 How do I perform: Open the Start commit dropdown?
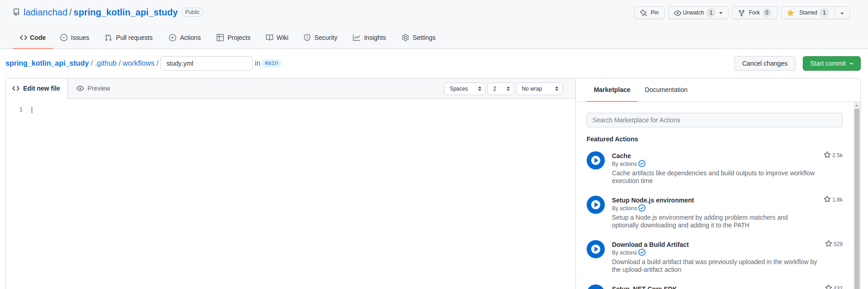831,63
